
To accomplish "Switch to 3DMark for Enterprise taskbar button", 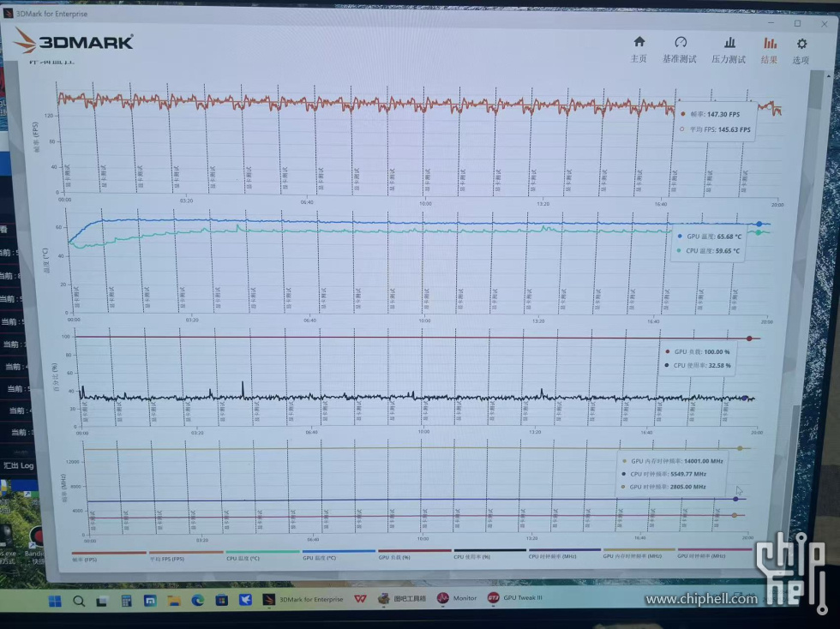I will [304, 599].
